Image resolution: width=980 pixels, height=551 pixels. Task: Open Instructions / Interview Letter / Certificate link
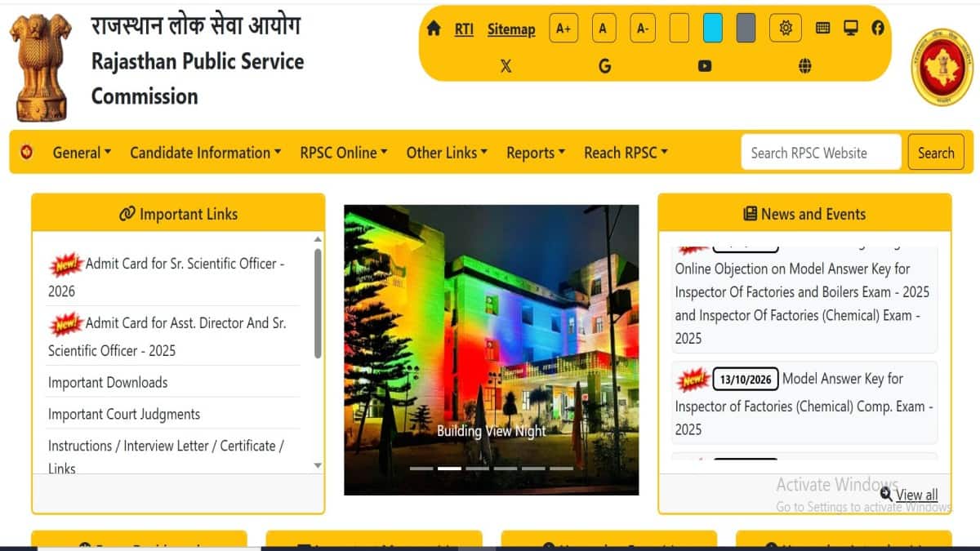166,457
